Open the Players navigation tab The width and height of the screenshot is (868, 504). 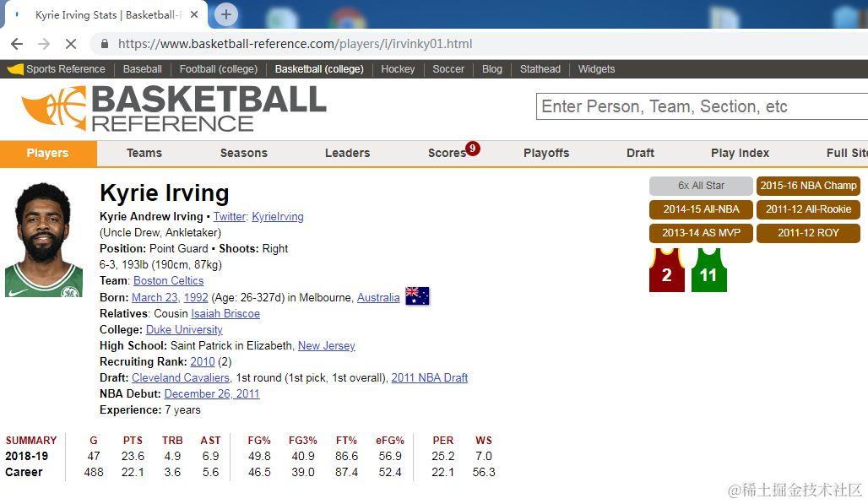click(x=47, y=154)
